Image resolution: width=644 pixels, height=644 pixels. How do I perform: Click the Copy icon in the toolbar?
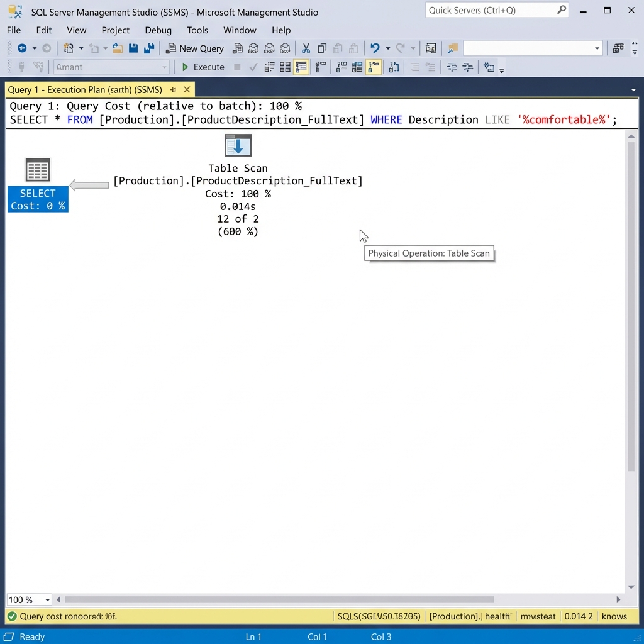tap(321, 48)
